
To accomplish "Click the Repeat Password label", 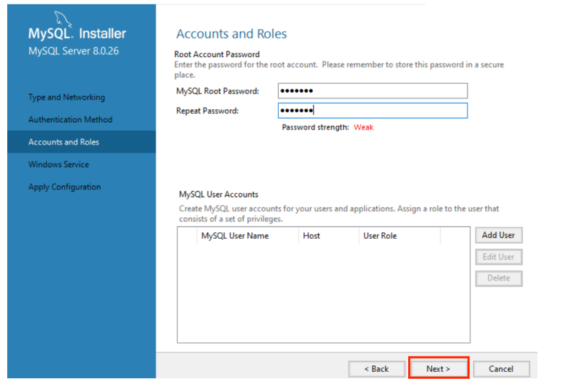I will point(207,111).
